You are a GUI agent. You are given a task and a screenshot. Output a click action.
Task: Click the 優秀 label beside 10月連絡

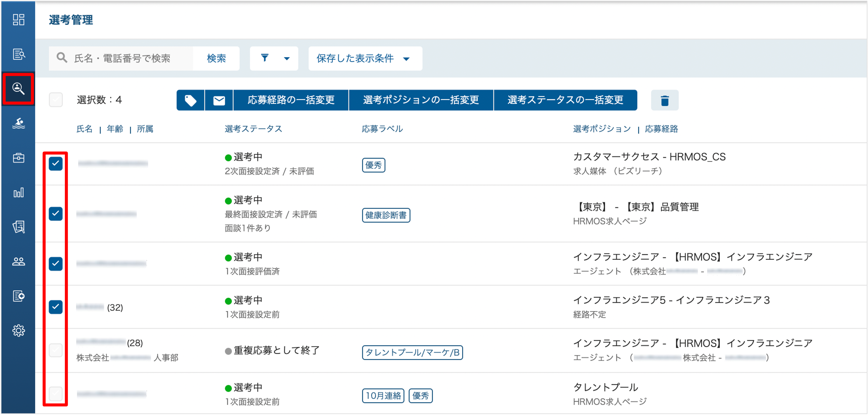pos(421,396)
